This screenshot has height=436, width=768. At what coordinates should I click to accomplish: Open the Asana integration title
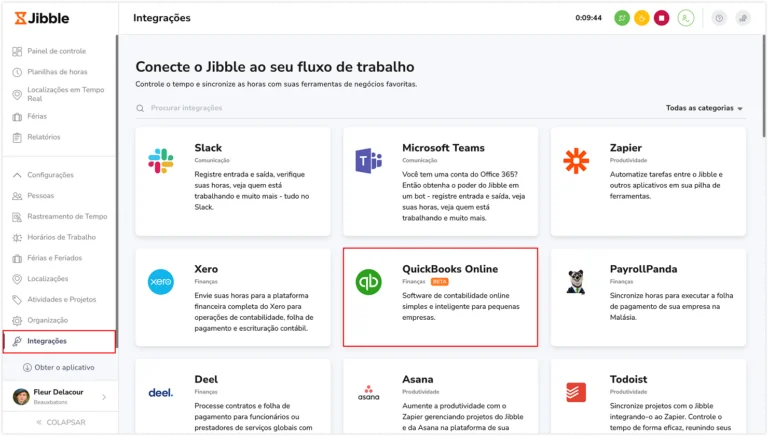[x=417, y=379]
